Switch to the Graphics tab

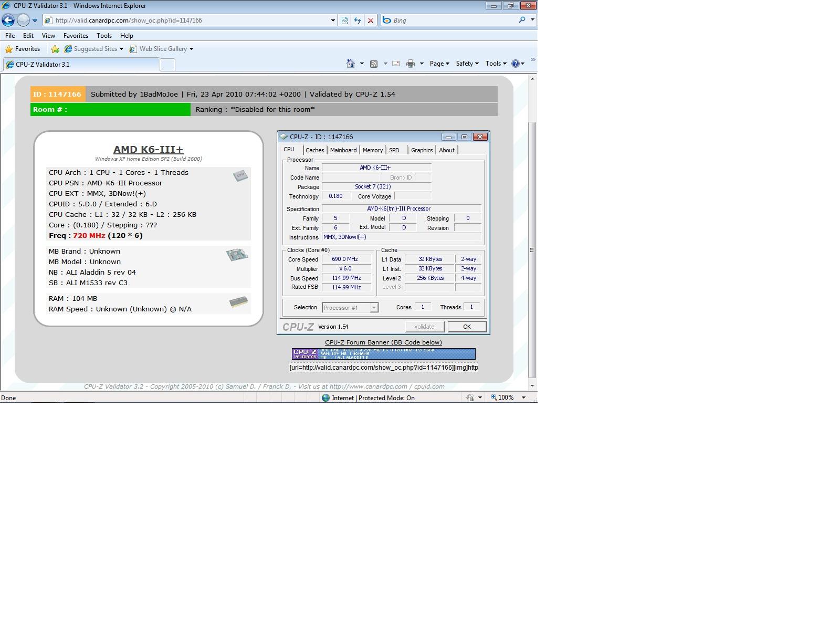point(422,150)
